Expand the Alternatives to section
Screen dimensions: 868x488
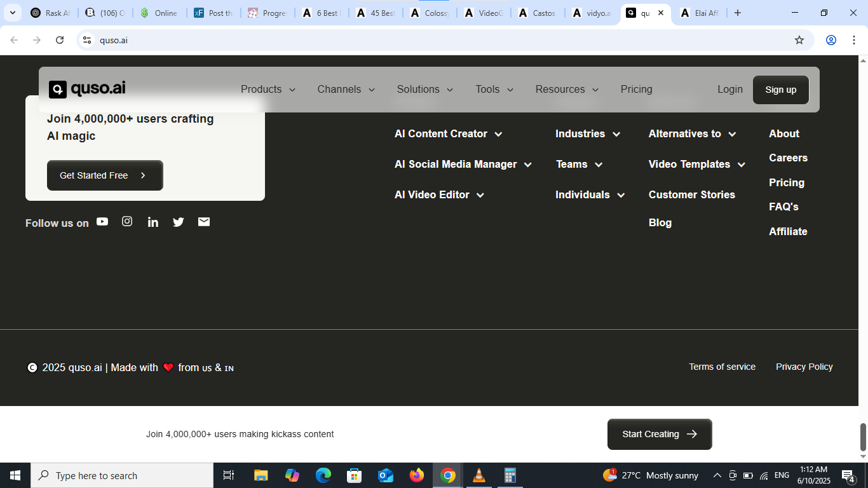click(693, 133)
